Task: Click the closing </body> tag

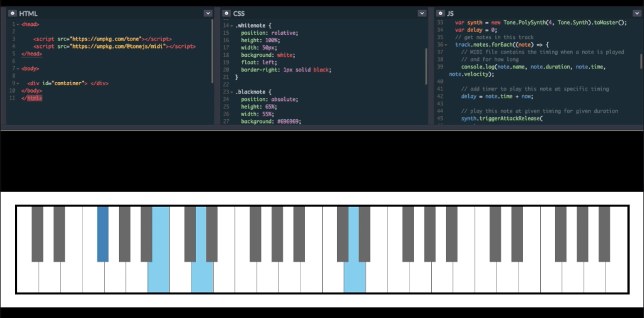Action: (x=32, y=90)
